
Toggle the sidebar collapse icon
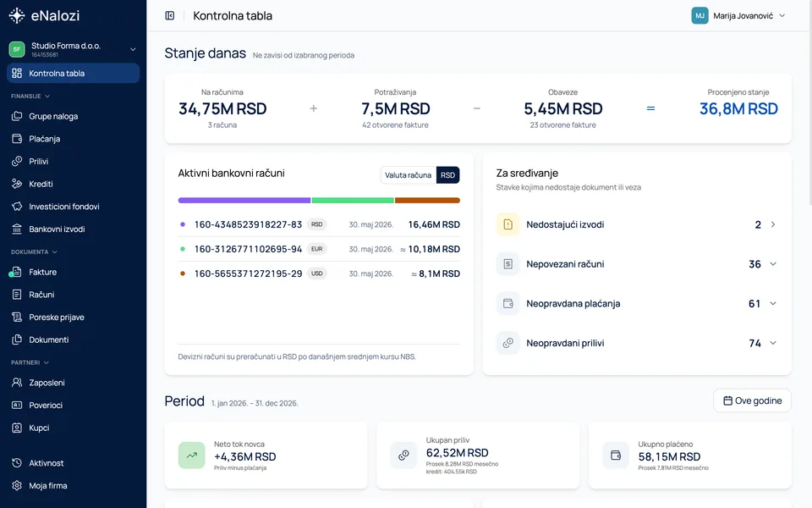[170, 15]
